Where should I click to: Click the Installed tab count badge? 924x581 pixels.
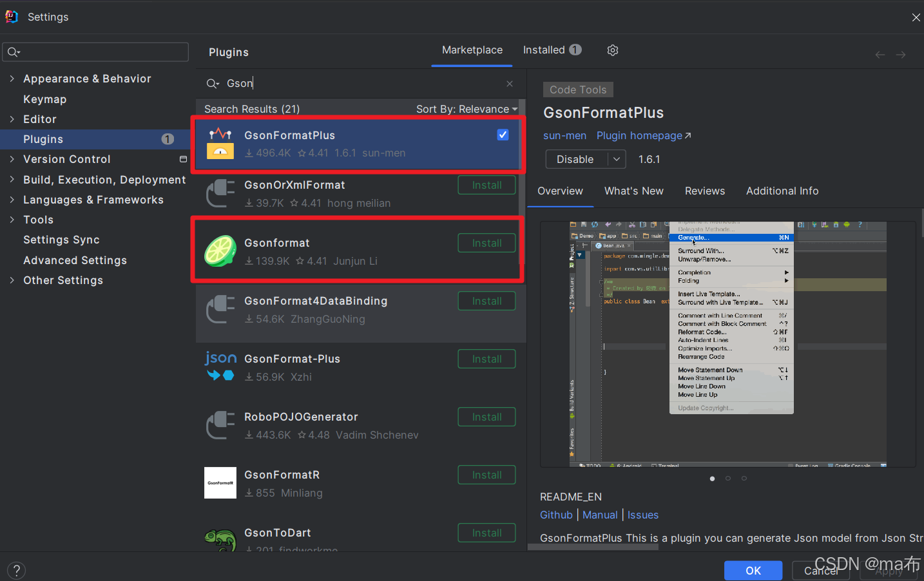[575, 50]
